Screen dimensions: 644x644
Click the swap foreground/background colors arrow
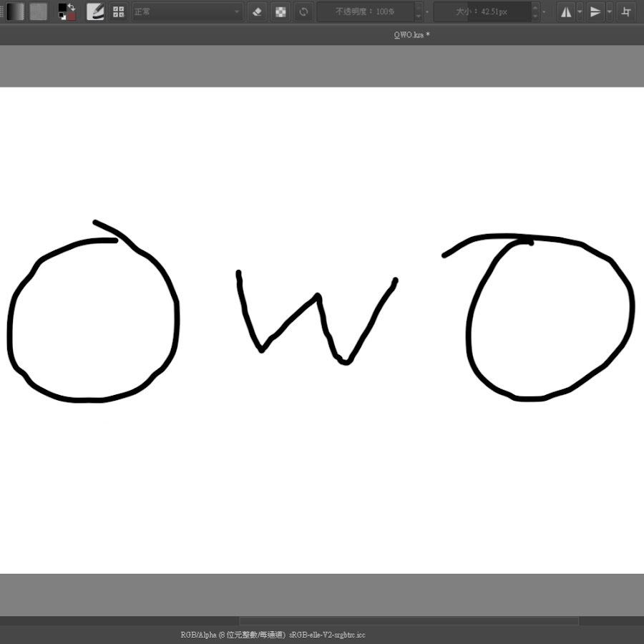click(72, 7)
